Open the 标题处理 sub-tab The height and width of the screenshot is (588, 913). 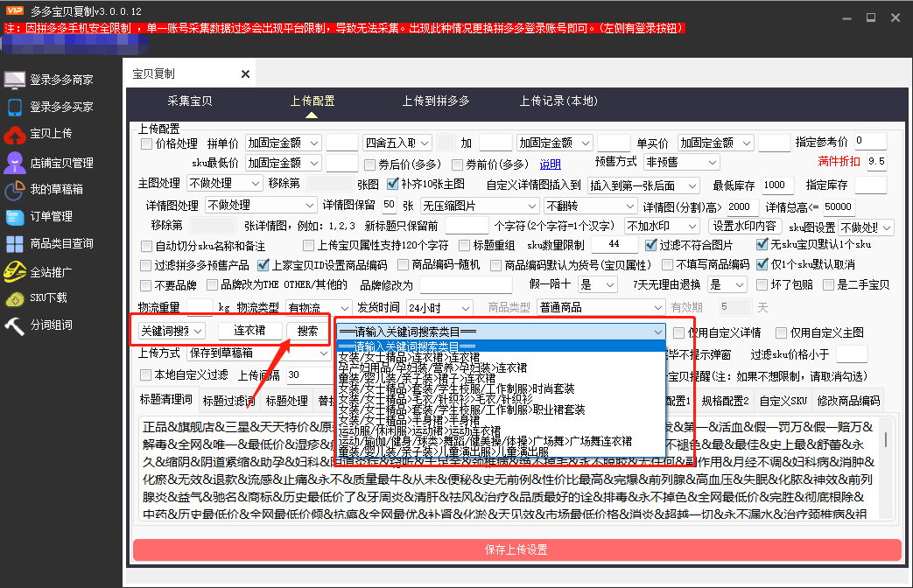286,401
